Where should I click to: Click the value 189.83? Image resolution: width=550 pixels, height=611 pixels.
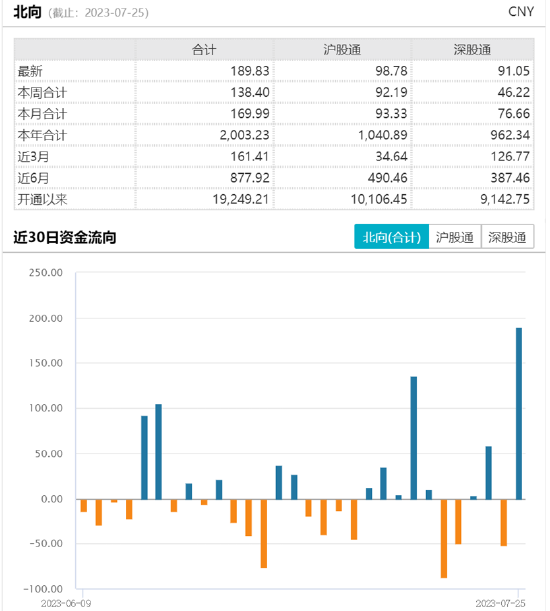pos(250,71)
